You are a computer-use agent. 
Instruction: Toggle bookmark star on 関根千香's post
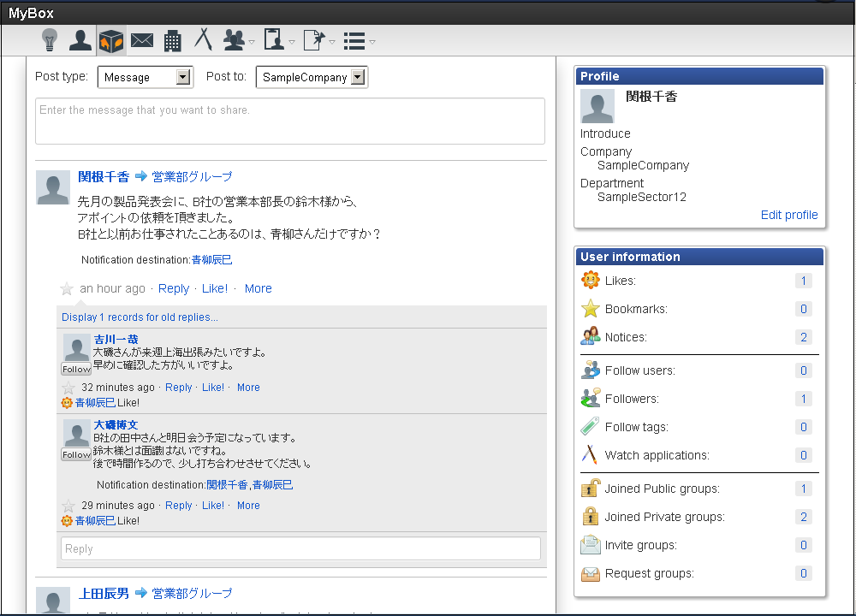pyautogui.click(x=67, y=289)
